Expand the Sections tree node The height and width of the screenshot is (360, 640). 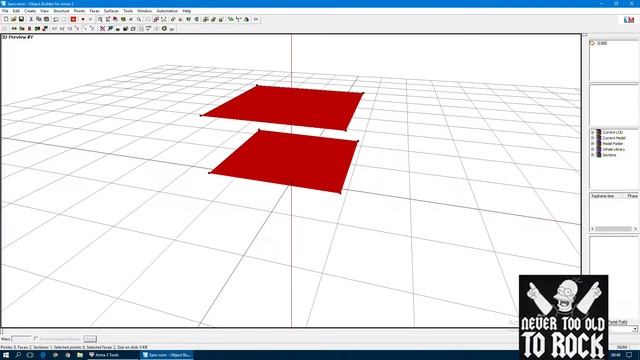[593, 155]
